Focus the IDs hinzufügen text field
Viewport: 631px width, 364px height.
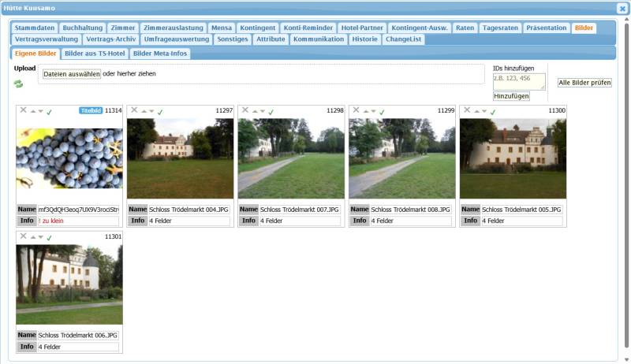[x=519, y=82]
